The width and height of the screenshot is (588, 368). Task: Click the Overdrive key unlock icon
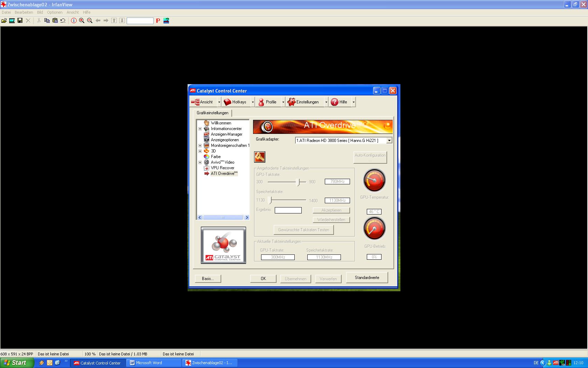(x=260, y=157)
